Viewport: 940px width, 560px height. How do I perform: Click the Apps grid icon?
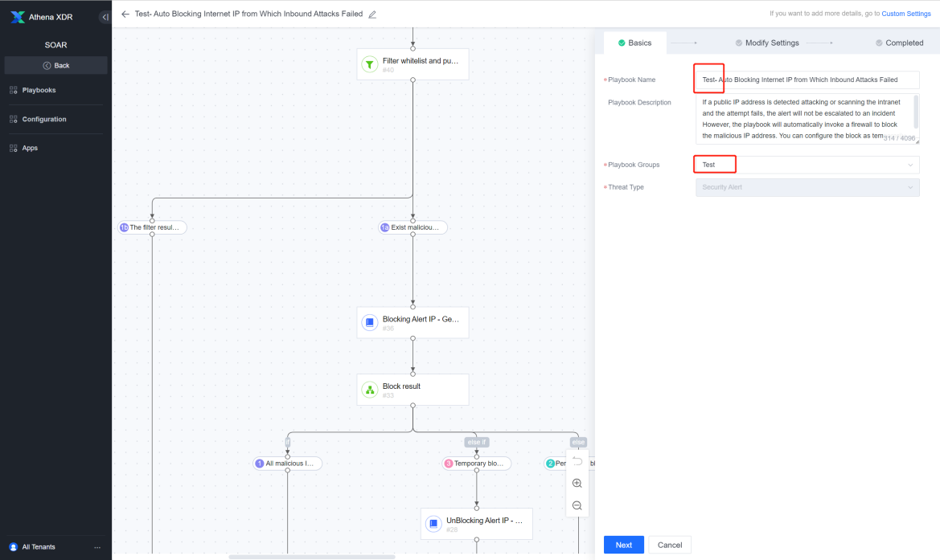tap(13, 148)
